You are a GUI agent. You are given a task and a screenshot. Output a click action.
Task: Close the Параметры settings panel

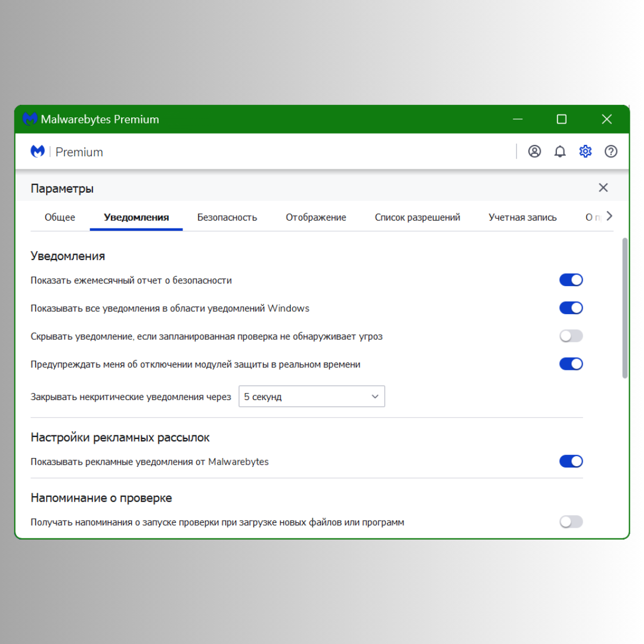pos(603,188)
